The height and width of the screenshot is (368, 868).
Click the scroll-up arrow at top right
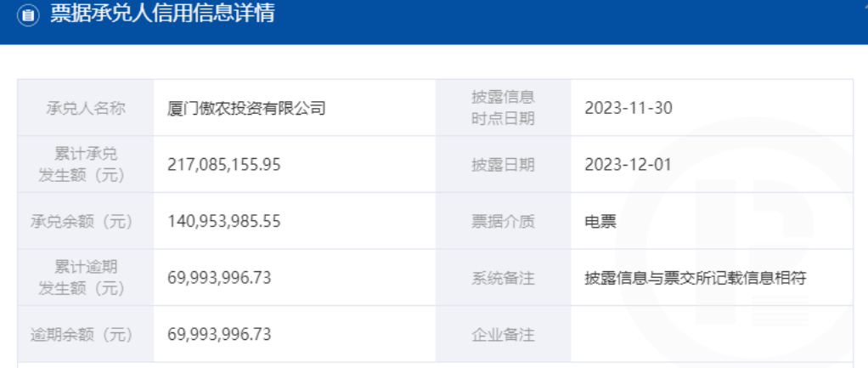click(861, 6)
